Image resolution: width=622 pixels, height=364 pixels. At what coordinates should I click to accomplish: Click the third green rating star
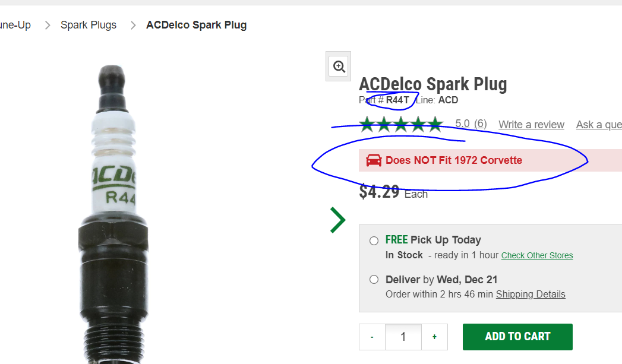[401, 124]
